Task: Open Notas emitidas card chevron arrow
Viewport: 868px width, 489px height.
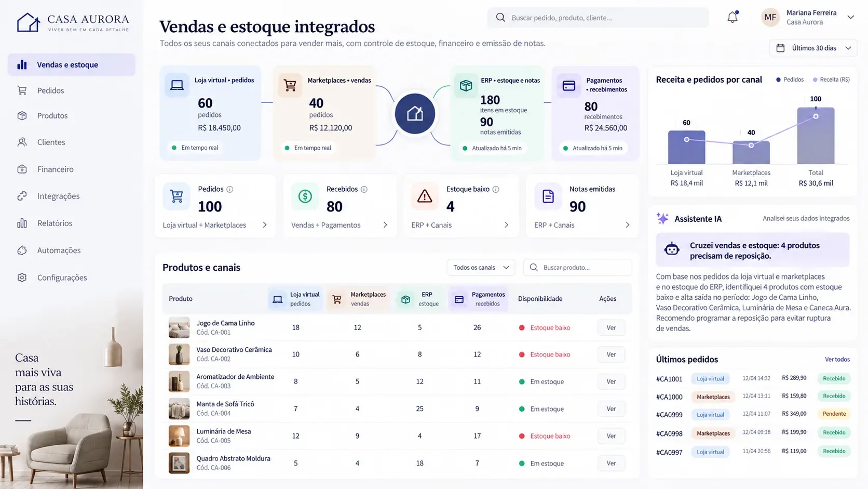Action: pos(627,225)
